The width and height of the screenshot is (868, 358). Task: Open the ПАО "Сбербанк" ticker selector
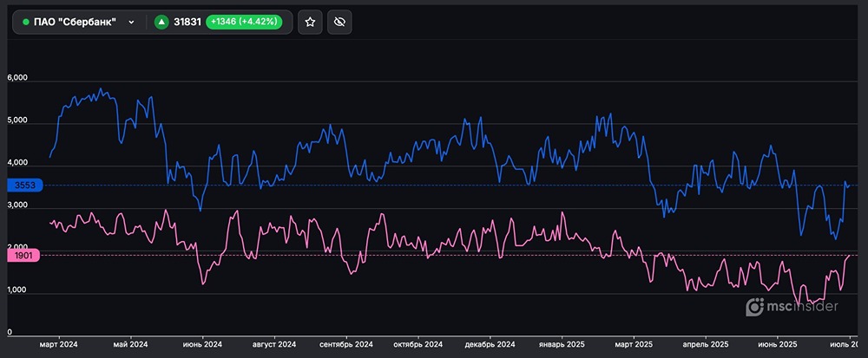click(x=78, y=23)
